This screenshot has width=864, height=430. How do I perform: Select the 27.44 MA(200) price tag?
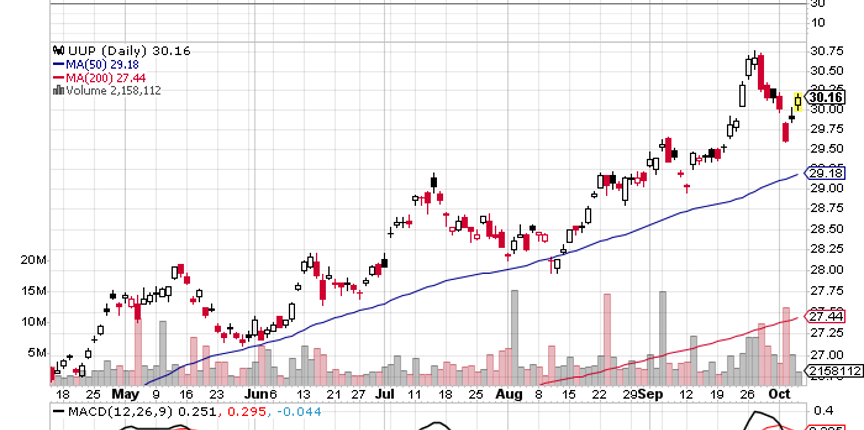pyautogui.click(x=825, y=316)
